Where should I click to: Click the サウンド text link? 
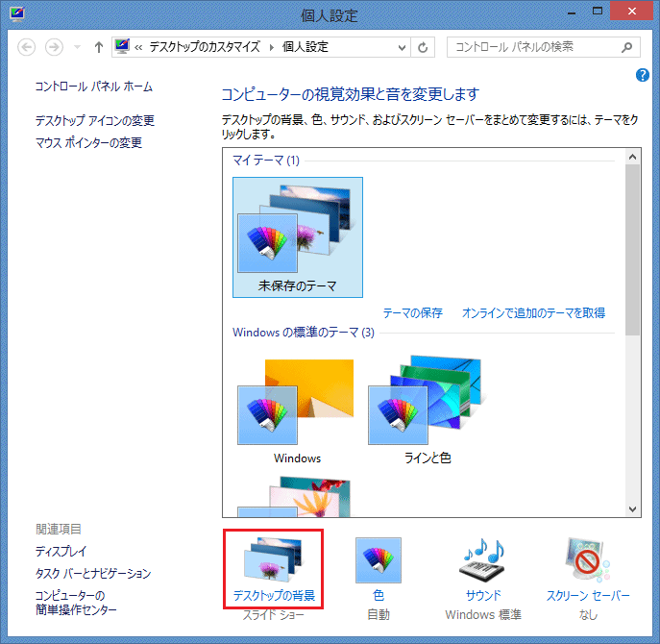tap(483, 595)
